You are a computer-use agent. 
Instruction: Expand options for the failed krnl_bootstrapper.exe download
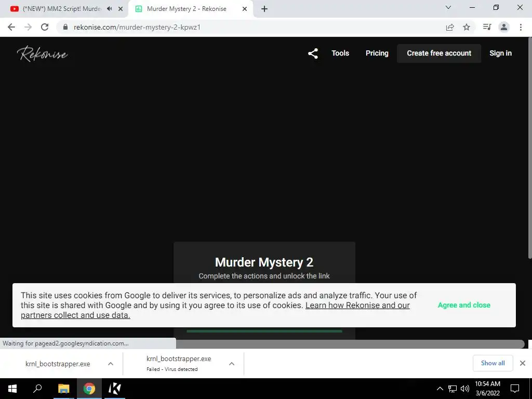tap(231, 364)
